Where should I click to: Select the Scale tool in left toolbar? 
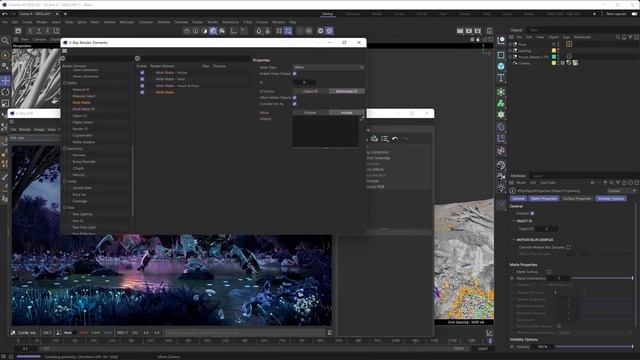click(5, 104)
